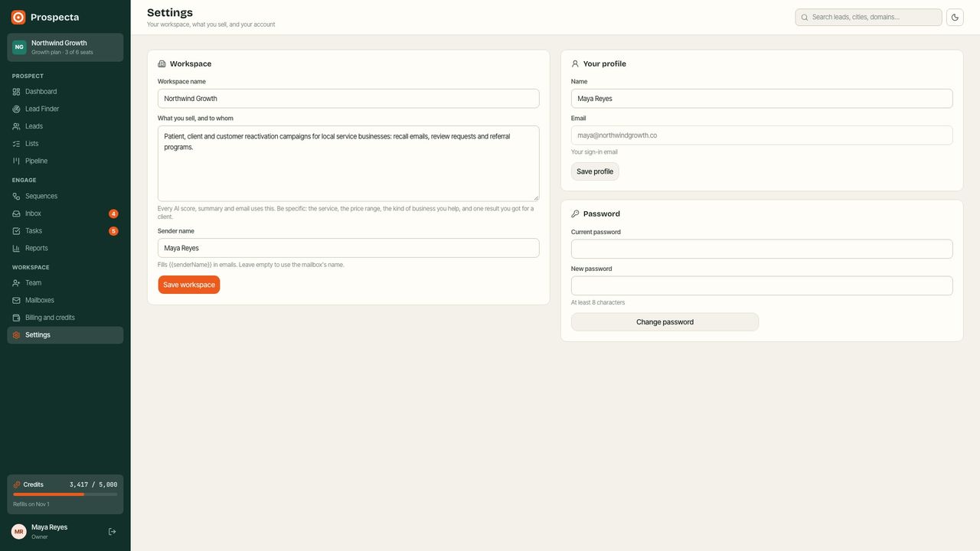Image resolution: width=980 pixels, height=551 pixels.
Task: Click the Prospecta logo icon
Action: [18, 17]
